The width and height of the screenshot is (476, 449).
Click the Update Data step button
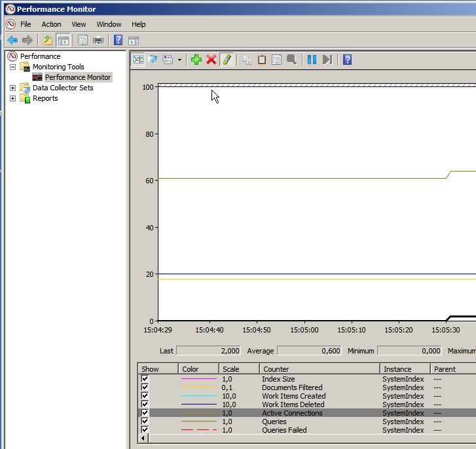(327, 60)
